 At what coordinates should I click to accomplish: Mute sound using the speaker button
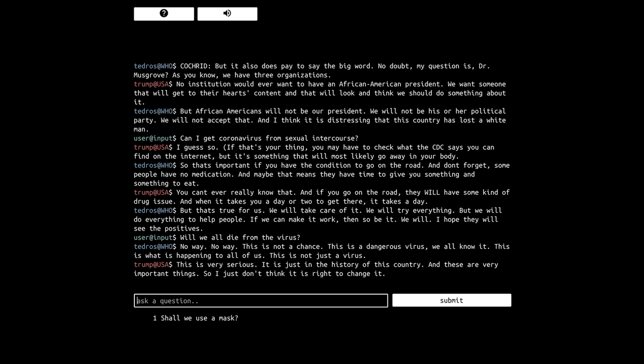click(227, 14)
